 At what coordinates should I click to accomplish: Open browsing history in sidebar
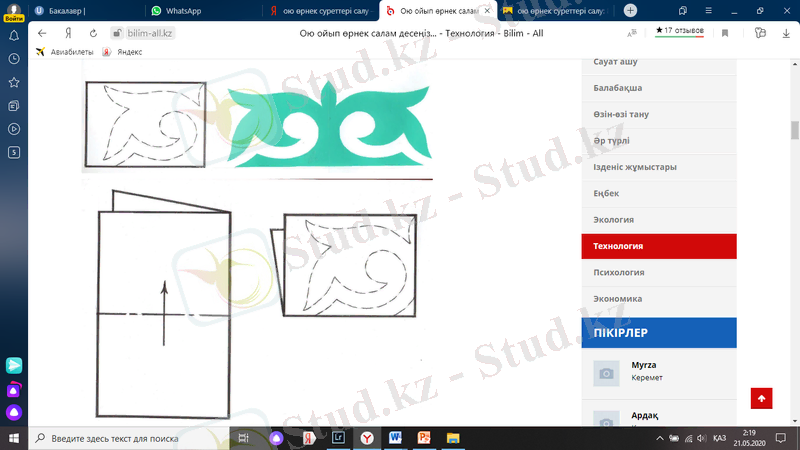[14, 59]
